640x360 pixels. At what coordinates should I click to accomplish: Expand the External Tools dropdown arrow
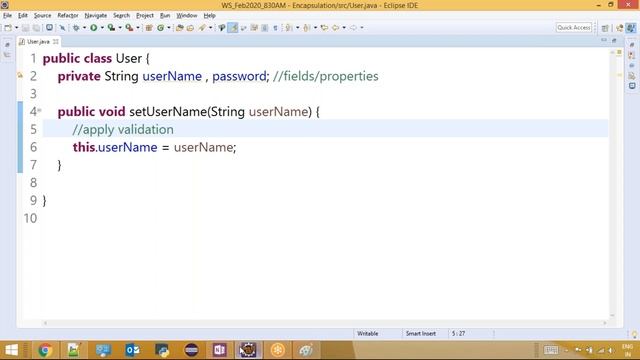[138, 28]
